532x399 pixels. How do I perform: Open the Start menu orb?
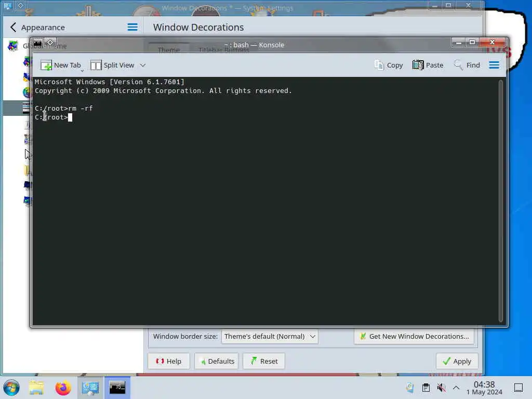[x=11, y=388]
